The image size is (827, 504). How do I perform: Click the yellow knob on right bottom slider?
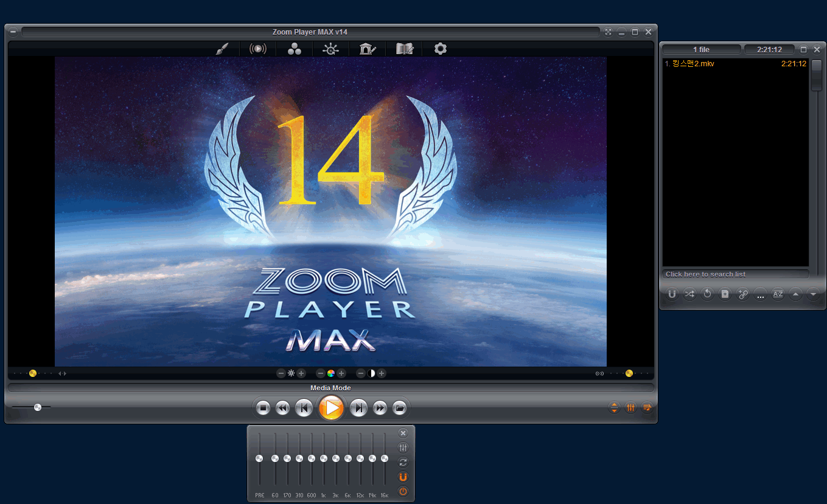(x=629, y=373)
